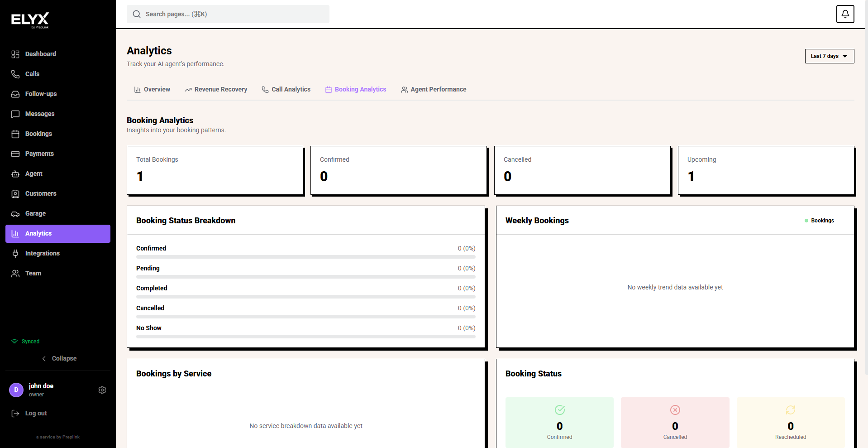Viewport: 868px width, 448px height.
Task: Click the red Cancelled cross icon
Action: pos(675,410)
